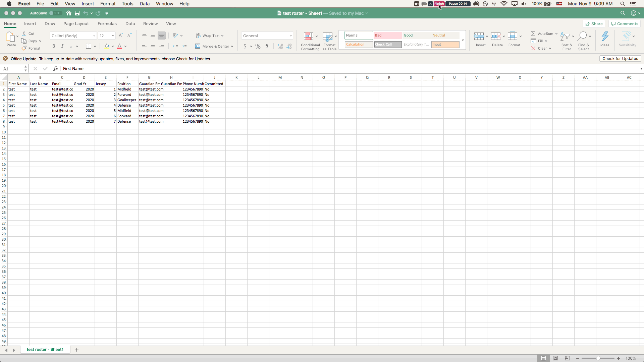Click the Share button
The width and height of the screenshot is (644, 362).
pyautogui.click(x=594, y=24)
